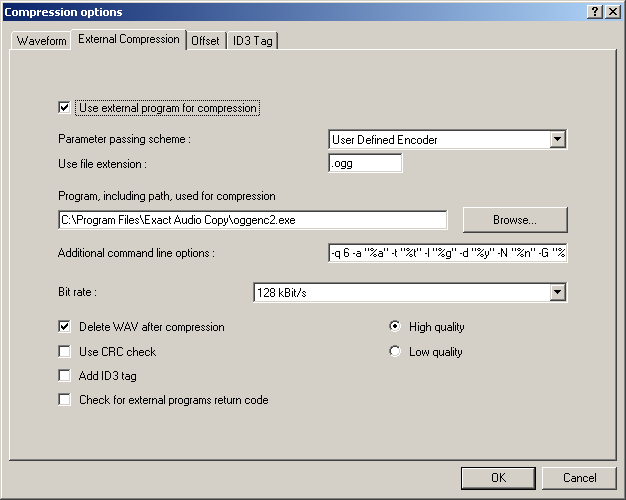Enable Use CRC check option
The image size is (626, 500).
click(x=65, y=352)
